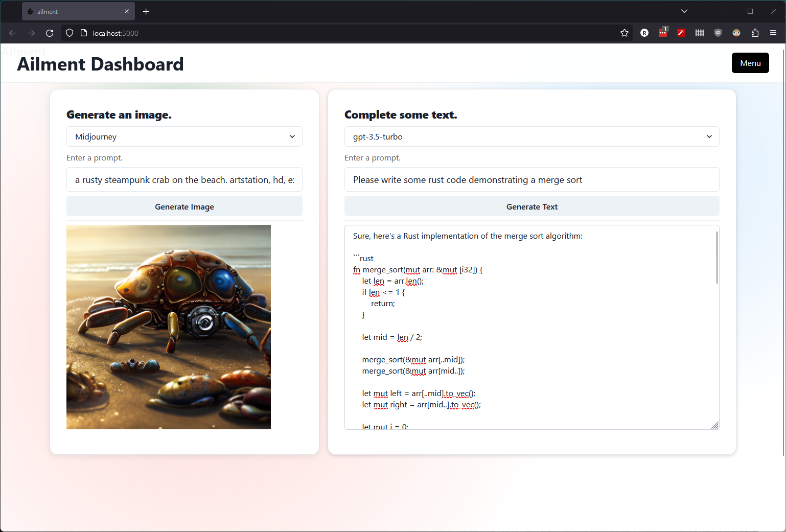Open the dashboard Menu button
786x532 pixels.
[750, 63]
